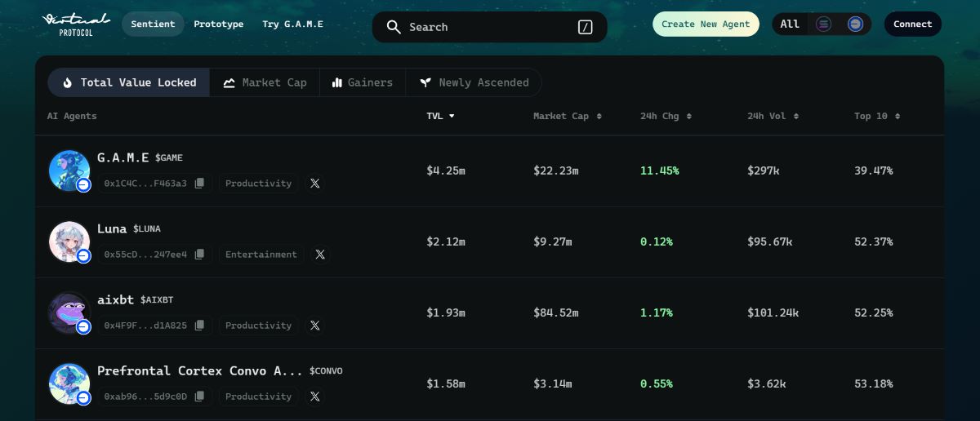Viewport: 980px width, 421px height.
Task: Filter agents by the Solana chain
Action: coord(823,24)
